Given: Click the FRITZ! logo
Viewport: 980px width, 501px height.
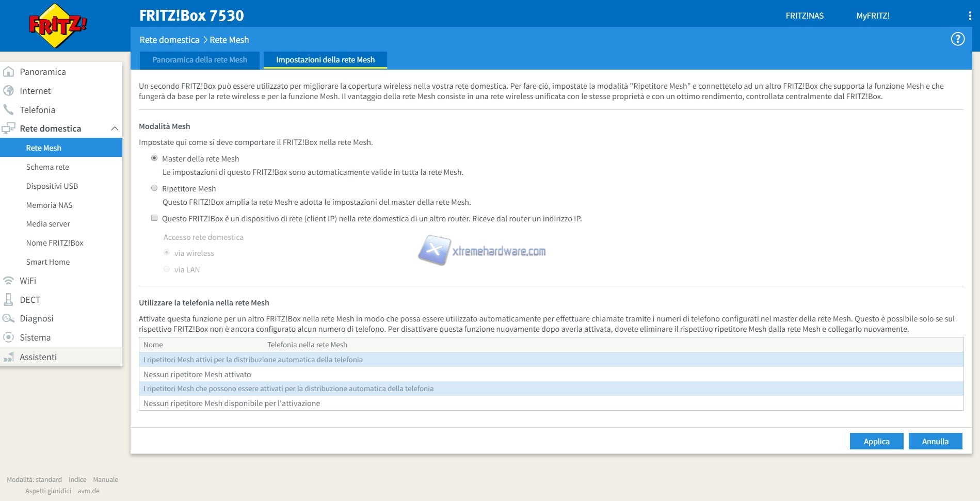Looking at the screenshot, I should (57, 26).
